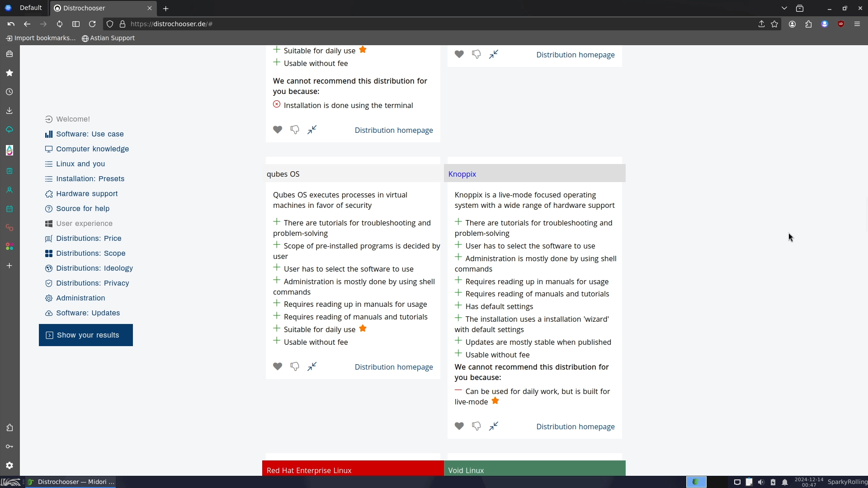
Task: Collapse the Knoppix result card
Action: tap(494, 426)
